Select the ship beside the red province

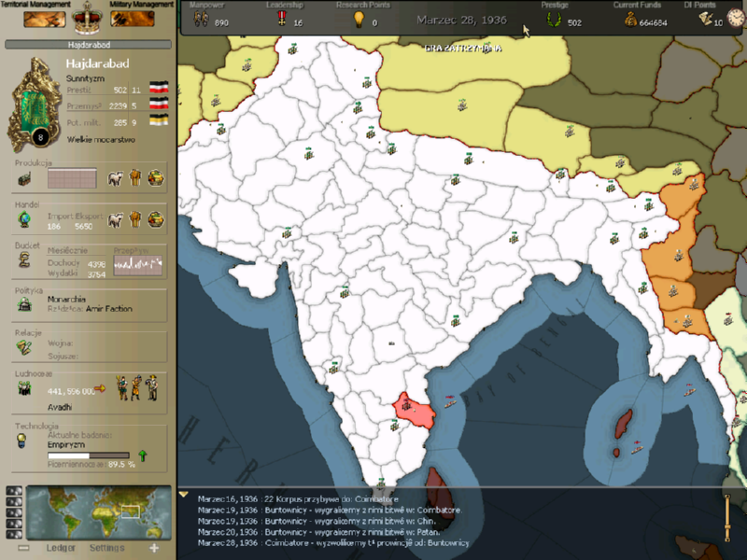coord(450,401)
